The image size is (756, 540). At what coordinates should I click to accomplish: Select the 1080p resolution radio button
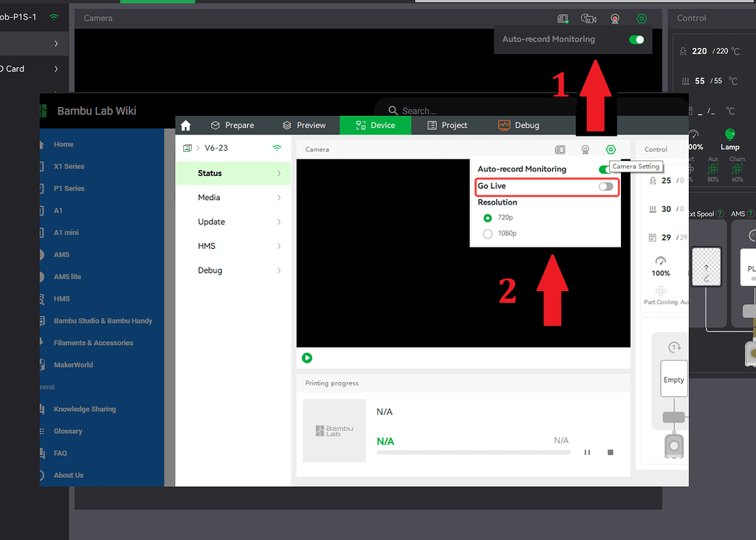point(487,234)
